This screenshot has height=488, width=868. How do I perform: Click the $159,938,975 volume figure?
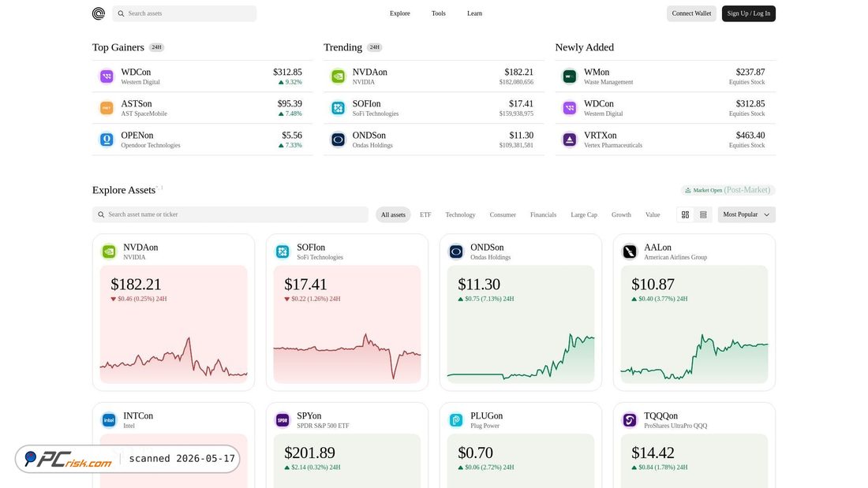(x=516, y=114)
